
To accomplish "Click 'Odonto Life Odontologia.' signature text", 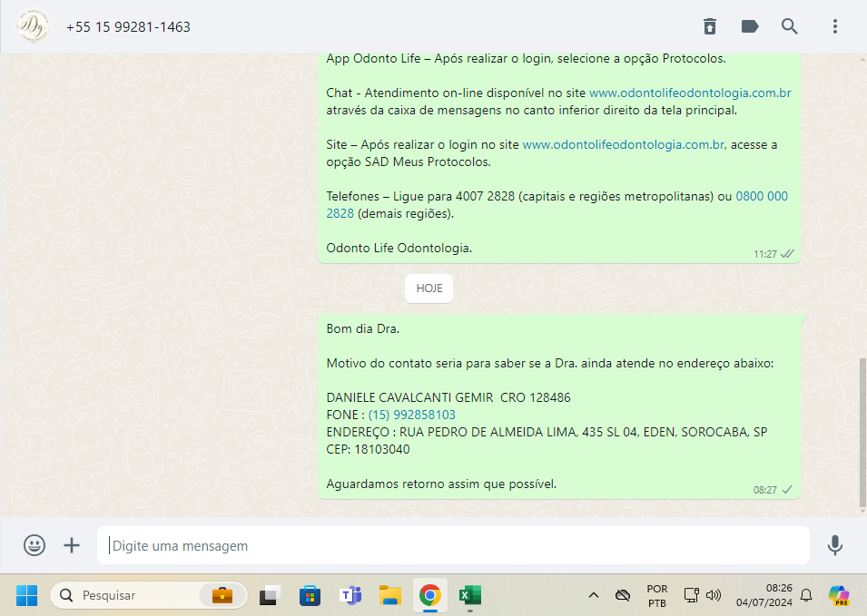I will point(399,248).
